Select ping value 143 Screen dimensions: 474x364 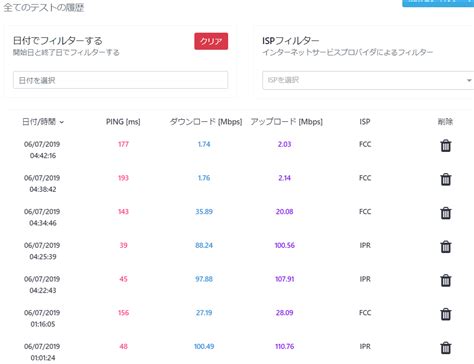pos(123,212)
